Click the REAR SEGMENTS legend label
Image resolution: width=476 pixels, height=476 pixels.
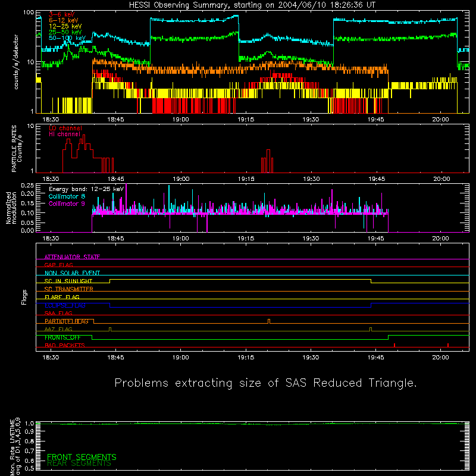(x=79, y=464)
